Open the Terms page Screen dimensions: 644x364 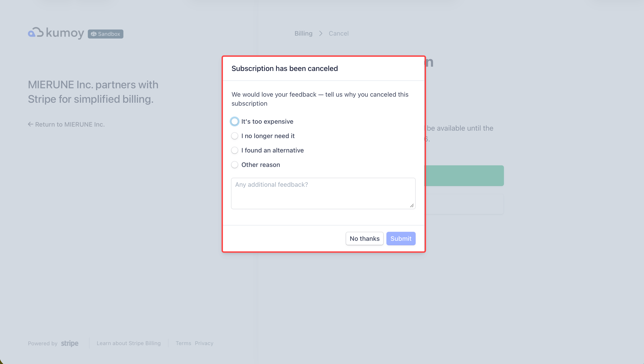point(183,343)
